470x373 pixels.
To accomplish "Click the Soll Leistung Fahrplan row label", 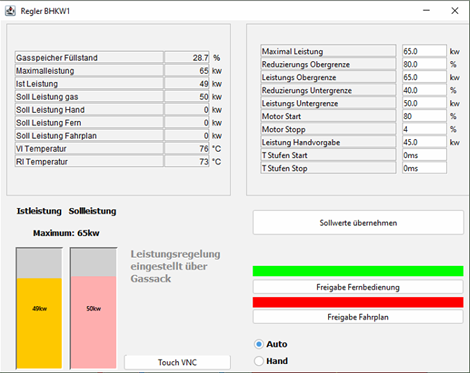I will click(x=89, y=136).
